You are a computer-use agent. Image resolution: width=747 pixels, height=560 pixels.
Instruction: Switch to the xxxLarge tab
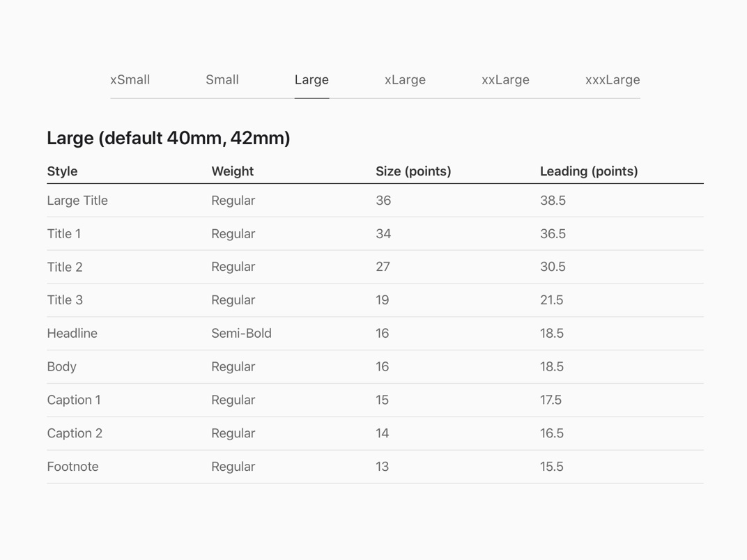[x=613, y=80]
